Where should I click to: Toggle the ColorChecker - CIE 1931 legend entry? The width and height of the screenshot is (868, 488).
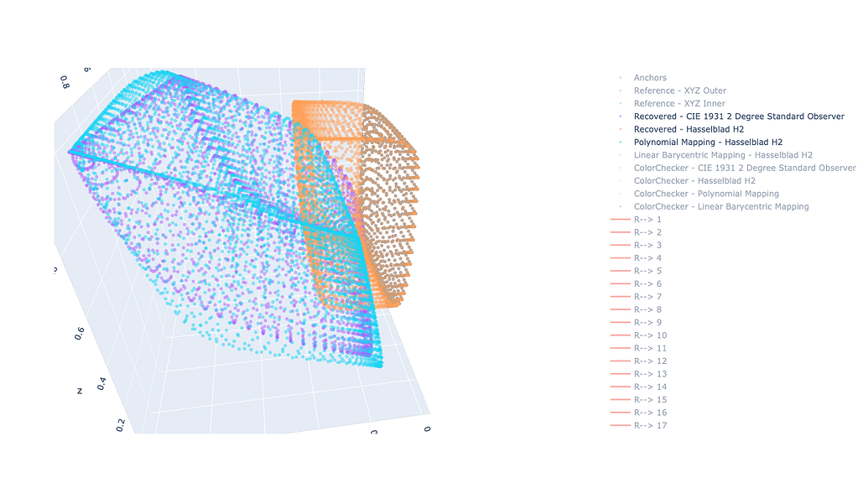pos(742,168)
